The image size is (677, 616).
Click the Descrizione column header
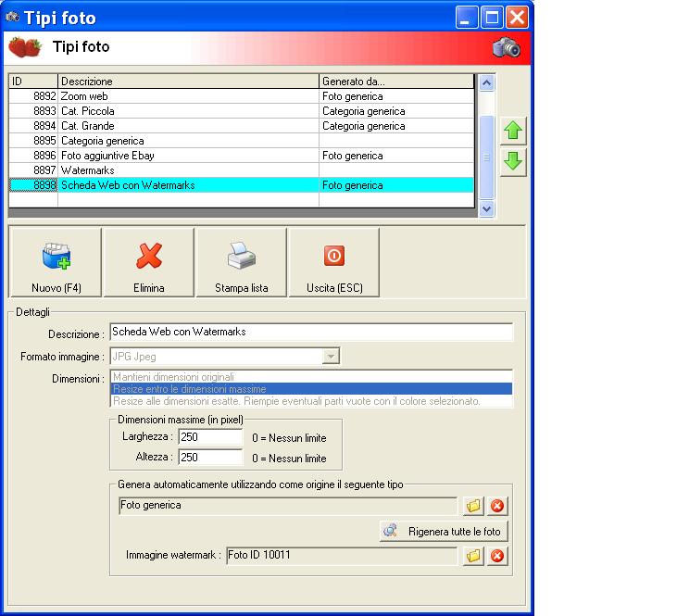(x=188, y=82)
